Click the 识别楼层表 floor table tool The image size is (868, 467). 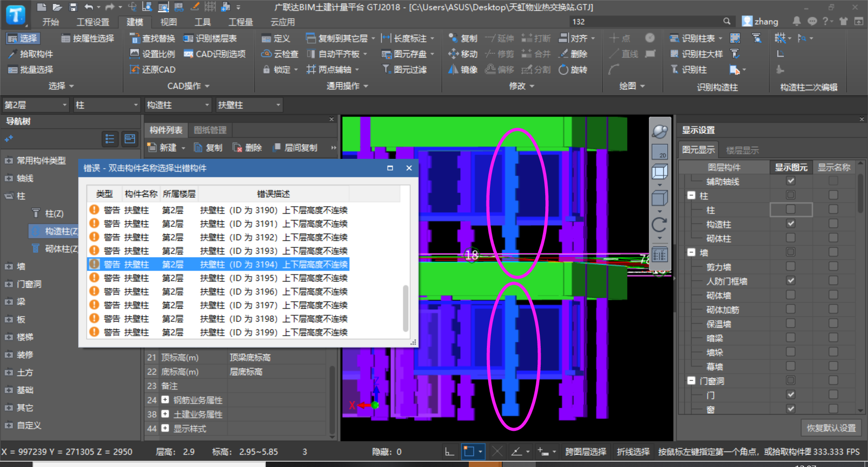point(210,38)
